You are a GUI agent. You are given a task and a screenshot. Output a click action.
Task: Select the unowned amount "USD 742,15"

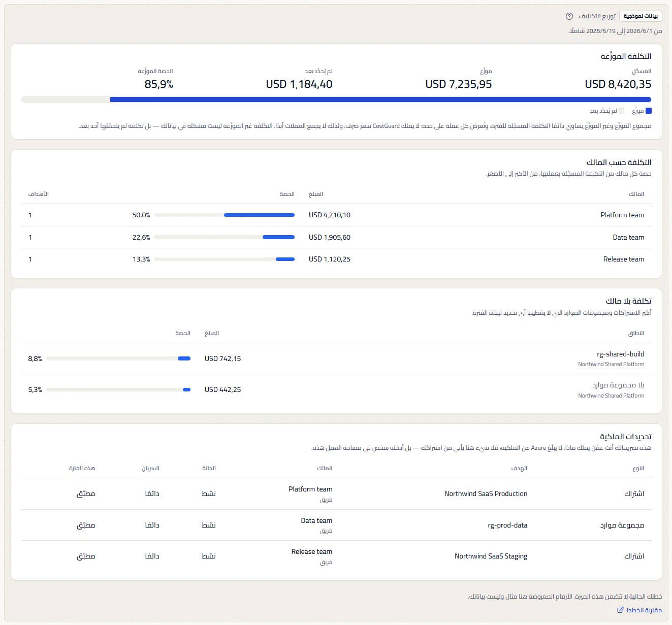point(223,358)
